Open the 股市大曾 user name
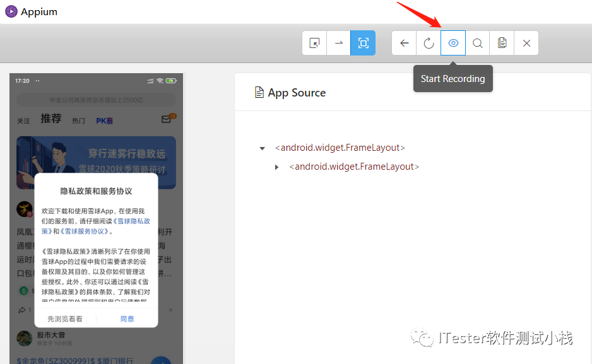This screenshot has height=364, width=592. pos(51,334)
